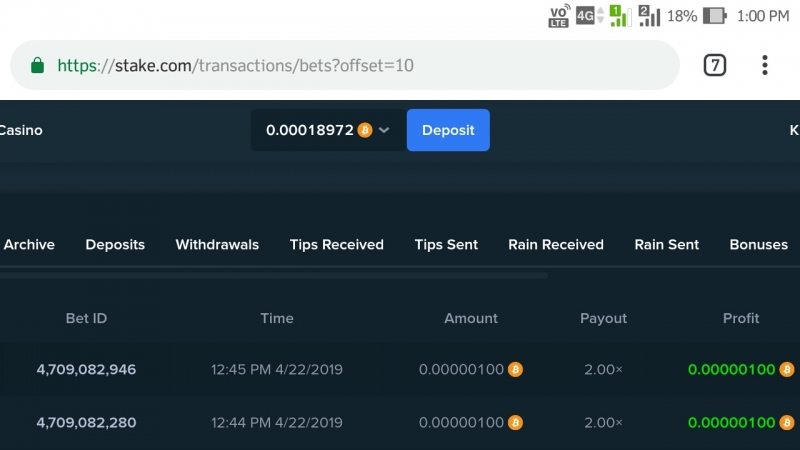
Task: Click bitcoin icon beside amount in 12:45 PM row
Action: click(515, 369)
